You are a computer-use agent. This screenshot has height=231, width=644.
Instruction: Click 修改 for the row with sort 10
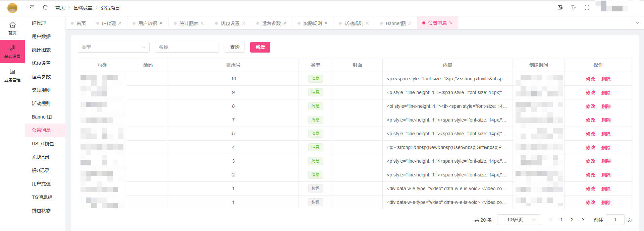point(590,79)
